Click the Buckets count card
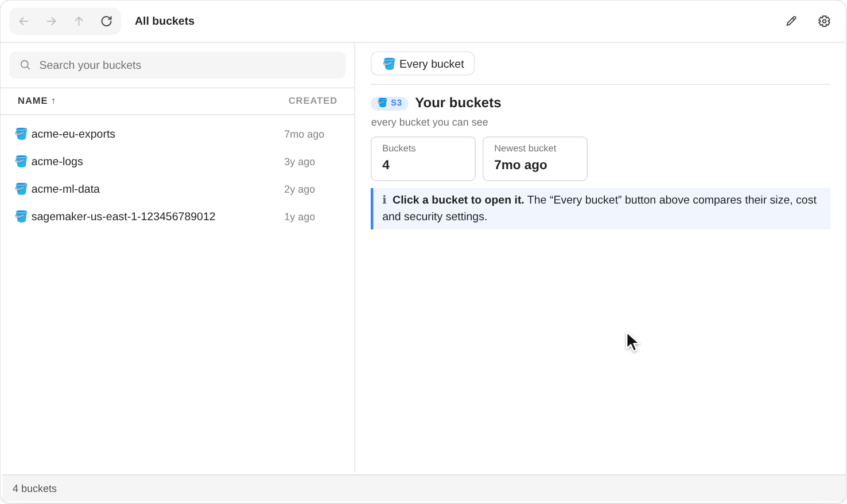The image size is (847, 504). (423, 159)
